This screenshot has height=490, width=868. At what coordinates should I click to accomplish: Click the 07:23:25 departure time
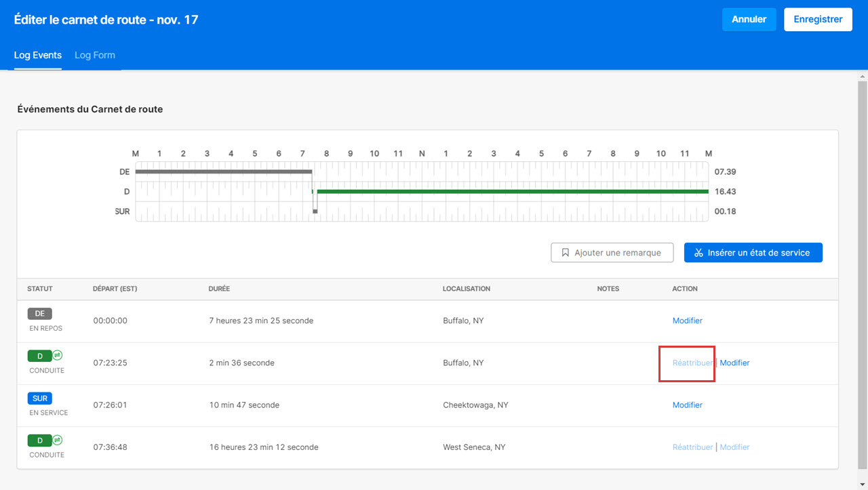(111, 363)
